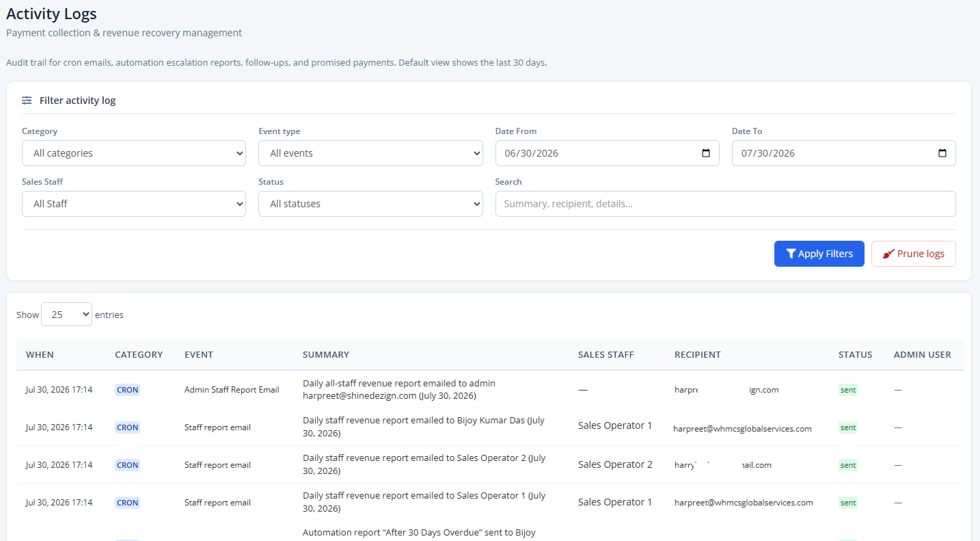Click the Prune logs button
This screenshot has width=980, height=541.
coord(914,254)
